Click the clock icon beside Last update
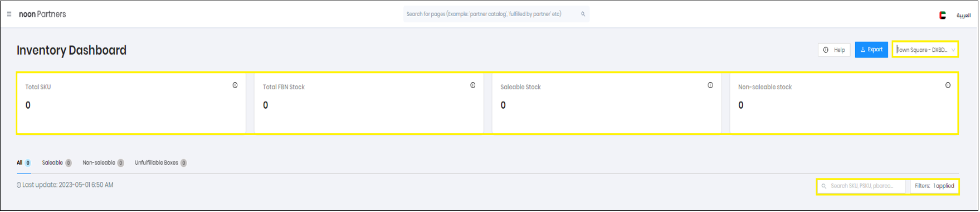 (x=19, y=185)
